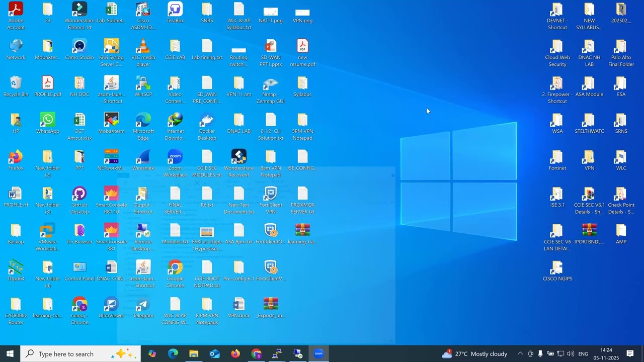Open the Telegram desktop icon
This screenshot has height=362, width=644.
143,308
